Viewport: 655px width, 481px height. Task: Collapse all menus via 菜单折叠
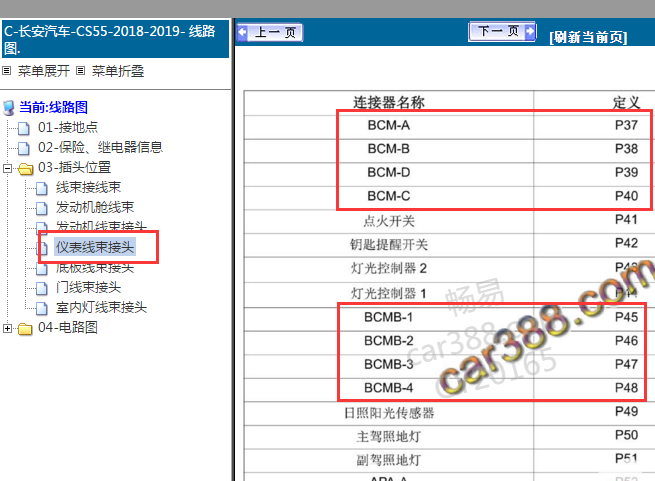[x=118, y=71]
